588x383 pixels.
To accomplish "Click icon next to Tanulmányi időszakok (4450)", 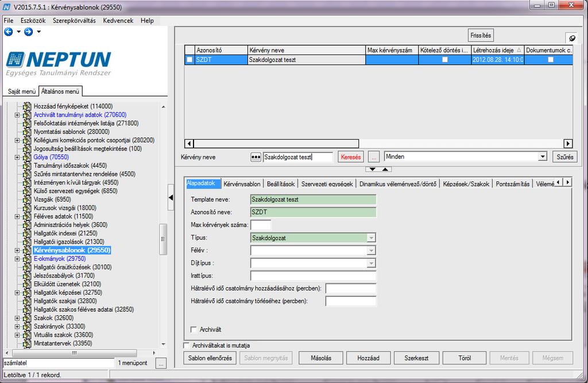I will [x=27, y=165].
